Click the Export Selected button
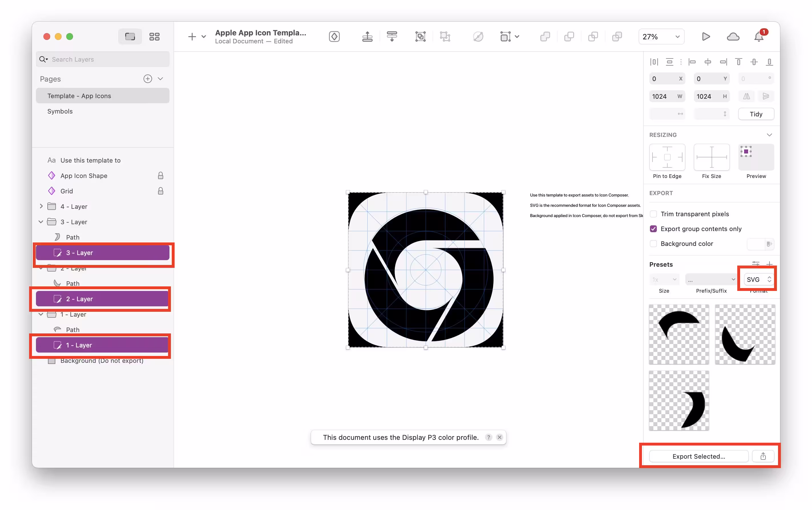Screen dimensions: 812x510 pos(699,456)
